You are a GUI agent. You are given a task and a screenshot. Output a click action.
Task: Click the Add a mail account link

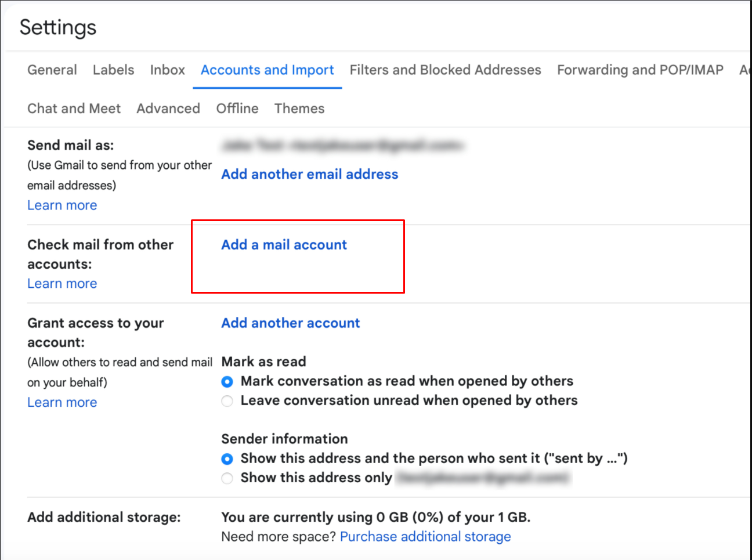coord(284,245)
